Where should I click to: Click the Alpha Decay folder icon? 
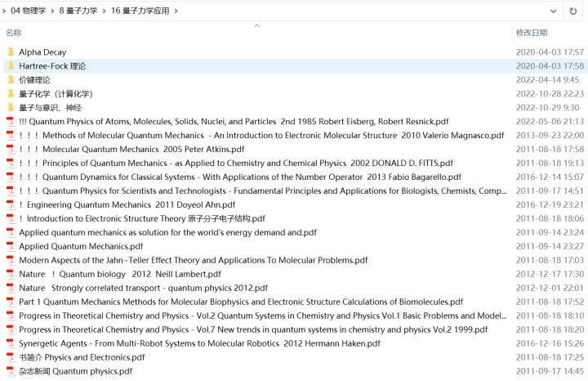coord(11,52)
